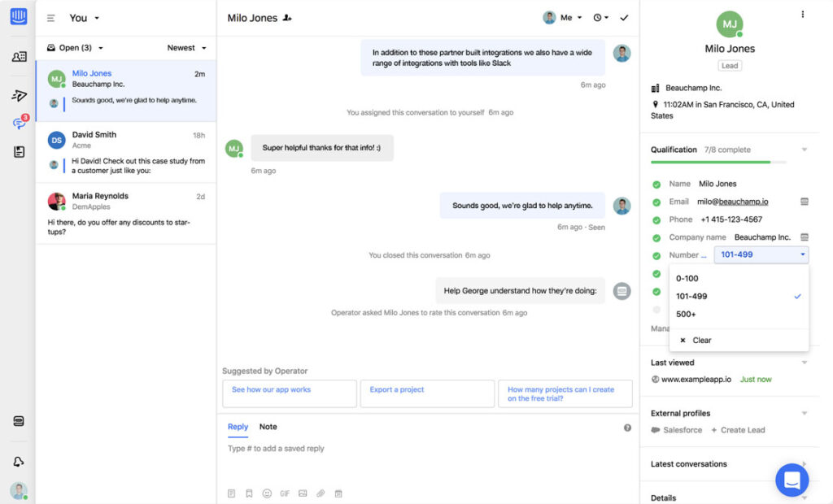833x504 pixels.
Task: Switch to the Note tab
Action: coord(268,426)
